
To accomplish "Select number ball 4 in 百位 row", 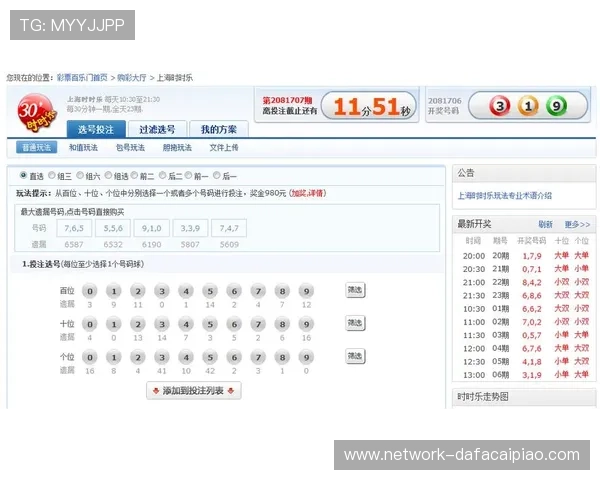I will 186,291.
